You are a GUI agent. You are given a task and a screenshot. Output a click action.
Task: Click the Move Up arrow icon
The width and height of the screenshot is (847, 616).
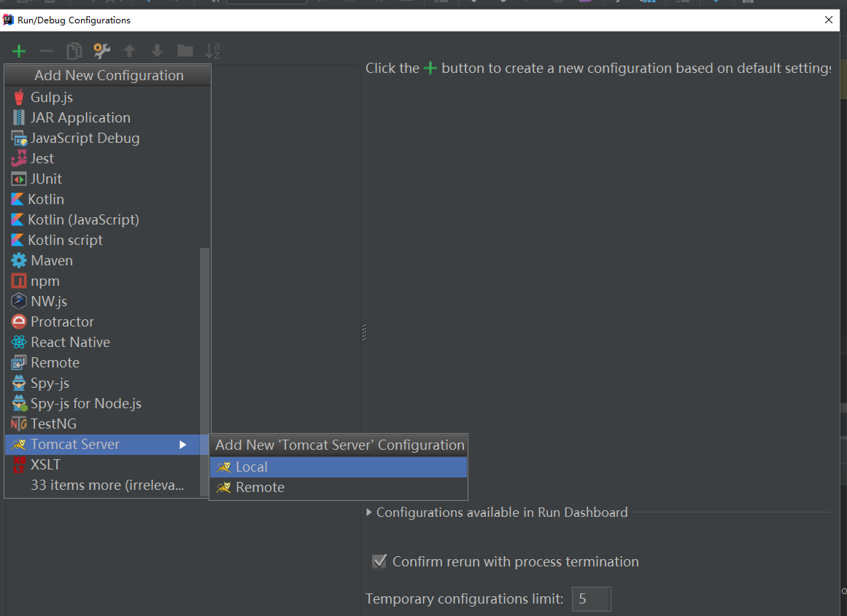click(x=129, y=51)
